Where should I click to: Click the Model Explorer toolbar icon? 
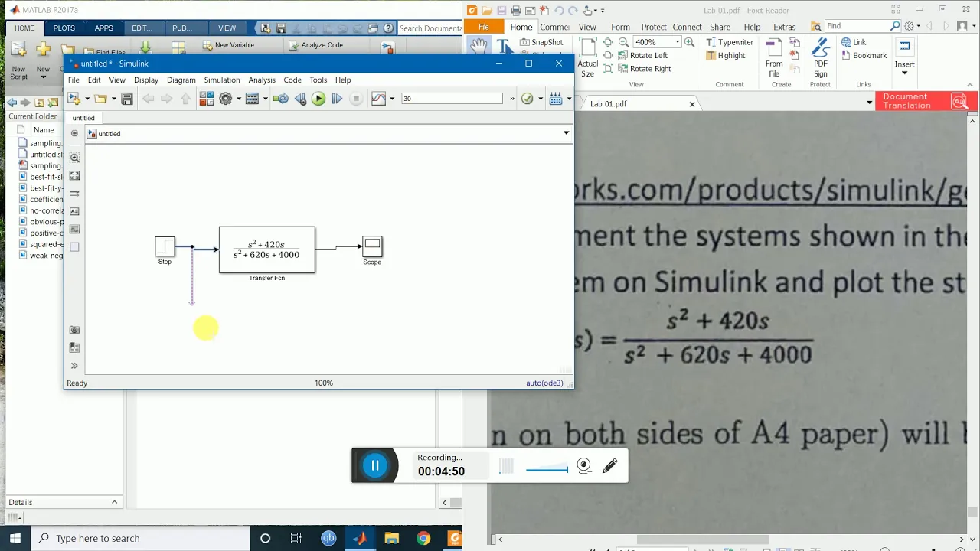point(252,99)
